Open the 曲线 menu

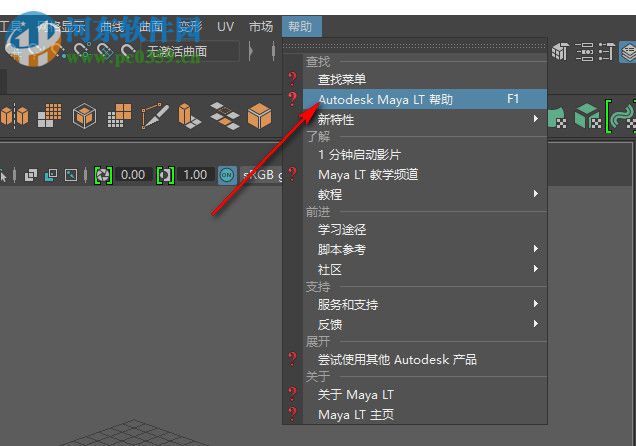click(112, 27)
